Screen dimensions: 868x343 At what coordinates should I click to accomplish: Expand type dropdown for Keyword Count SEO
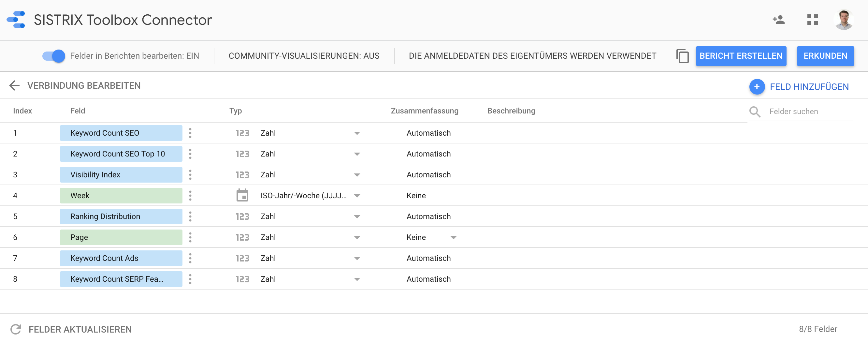pos(357,133)
